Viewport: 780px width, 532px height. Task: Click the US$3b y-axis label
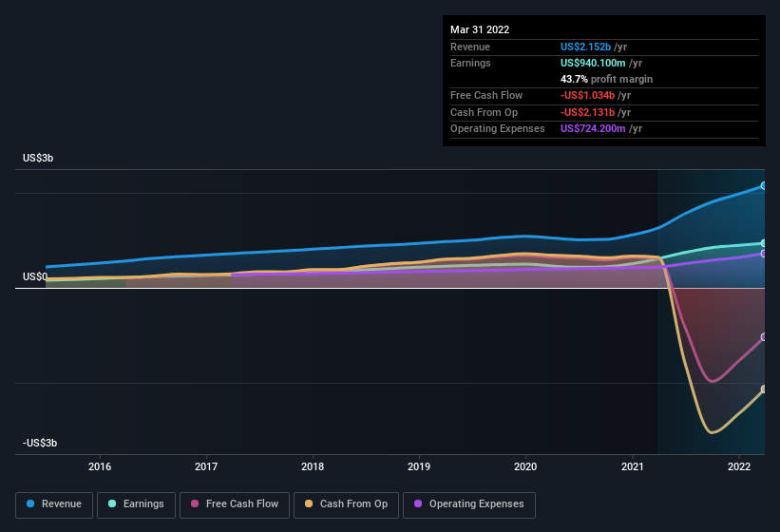pos(38,158)
